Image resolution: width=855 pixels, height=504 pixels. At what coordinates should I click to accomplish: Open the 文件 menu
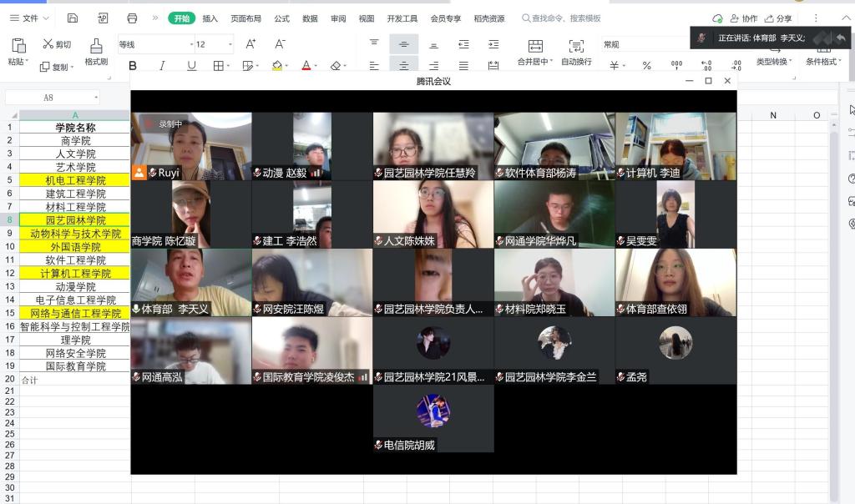[x=29, y=18]
